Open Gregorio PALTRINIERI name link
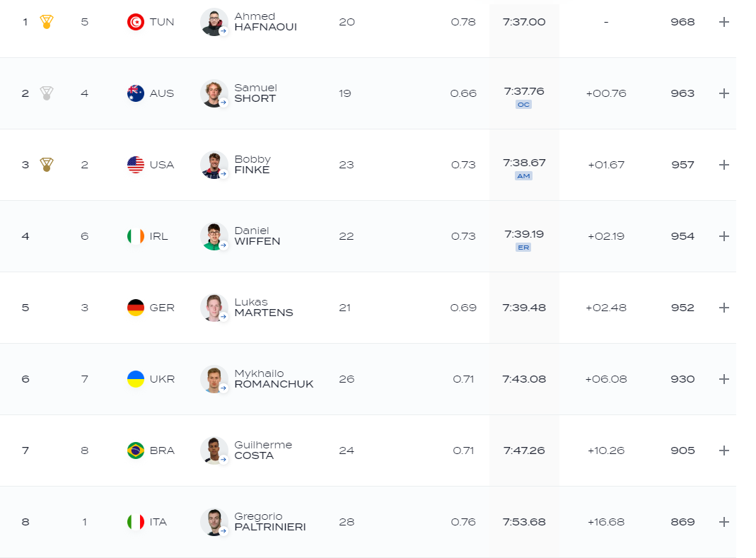Screen dimensions: 756x558 (270, 522)
